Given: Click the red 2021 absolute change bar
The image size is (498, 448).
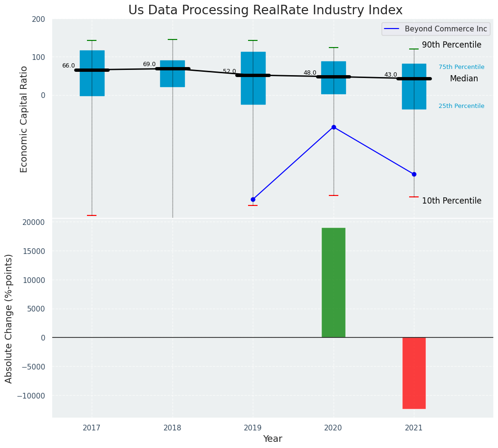Looking at the screenshot, I should (x=414, y=373).
